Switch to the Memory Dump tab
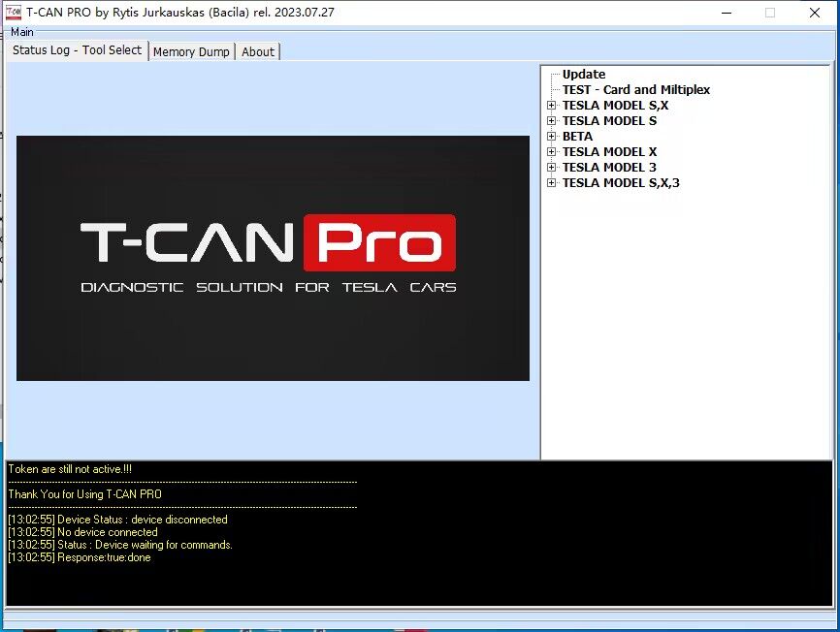Image resolution: width=840 pixels, height=632 pixels. pos(191,52)
